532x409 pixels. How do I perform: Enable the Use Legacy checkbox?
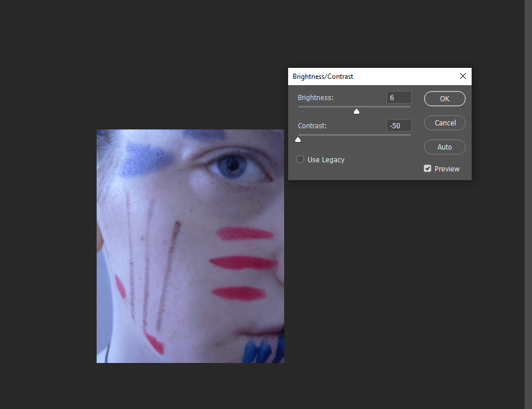[300, 159]
